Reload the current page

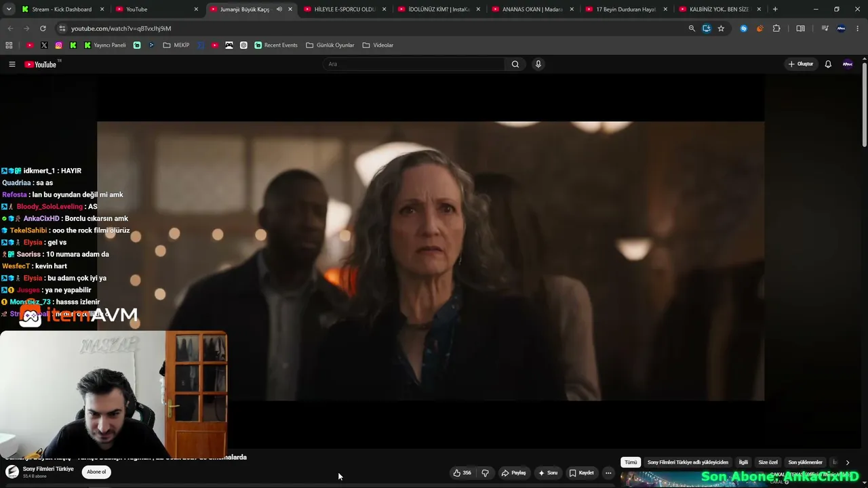(43, 28)
